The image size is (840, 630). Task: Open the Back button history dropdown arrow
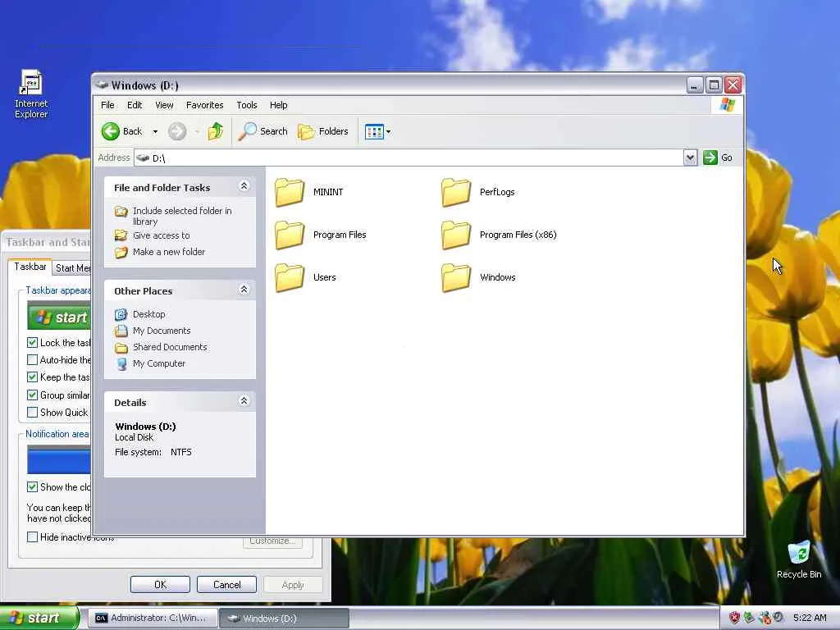[155, 131]
